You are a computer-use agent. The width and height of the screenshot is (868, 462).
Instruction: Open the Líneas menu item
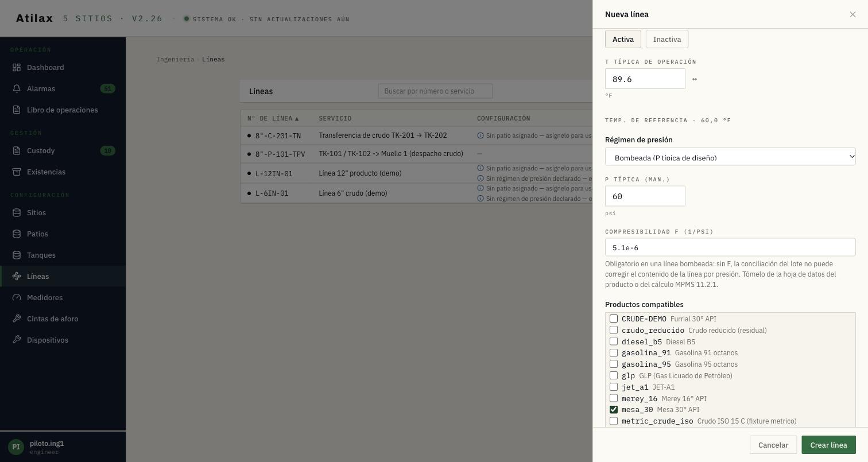click(x=63, y=277)
